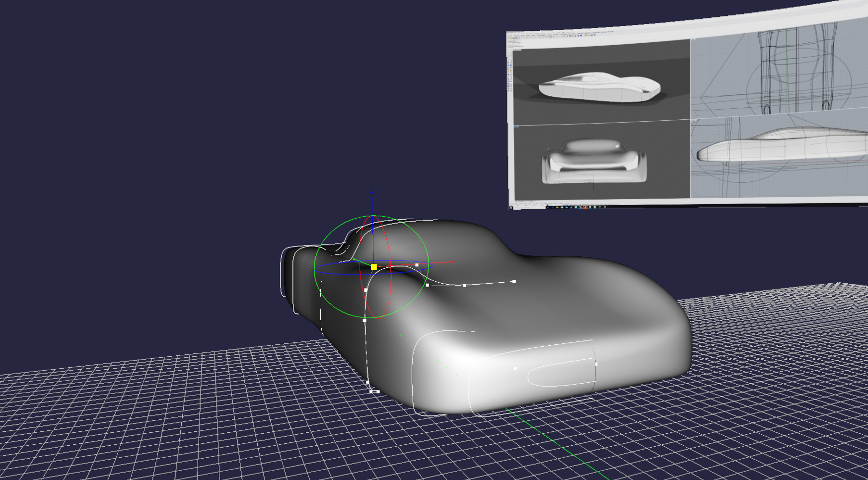Open the rendered perspective viewport on the virtual screen

(x=601, y=83)
